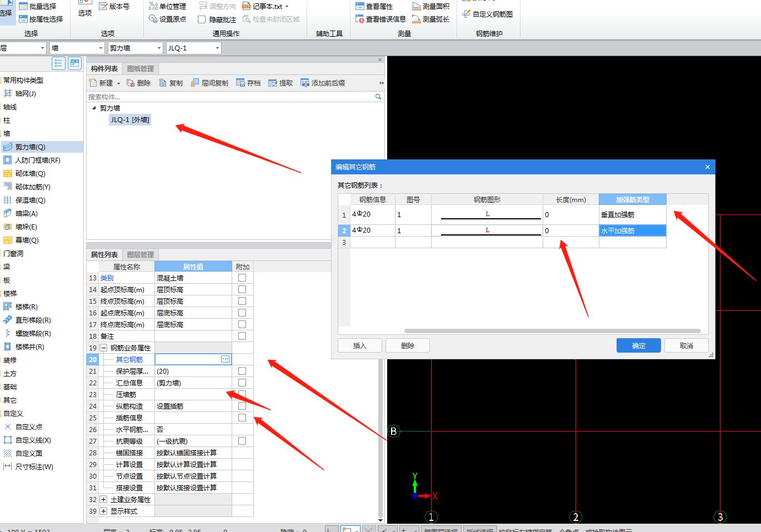Screen dimensions: 761x532
Task: Select 测量弧长 measure arc length tool
Action: (x=430, y=19)
